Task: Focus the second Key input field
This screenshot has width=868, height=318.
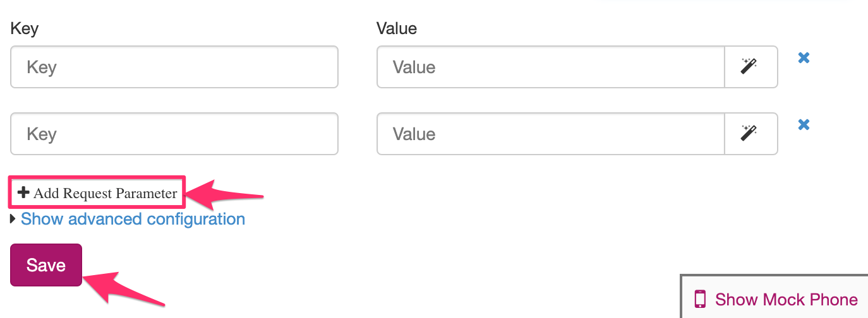Action: pyautogui.click(x=174, y=134)
